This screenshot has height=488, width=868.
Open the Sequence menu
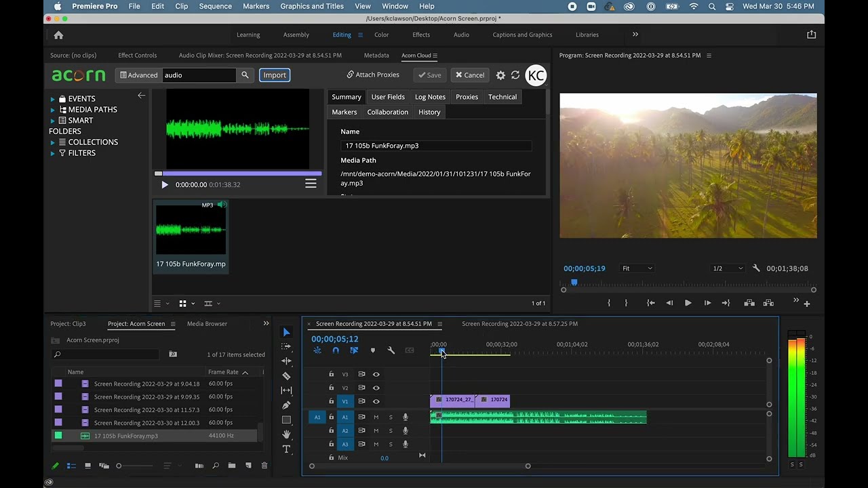tap(215, 6)
